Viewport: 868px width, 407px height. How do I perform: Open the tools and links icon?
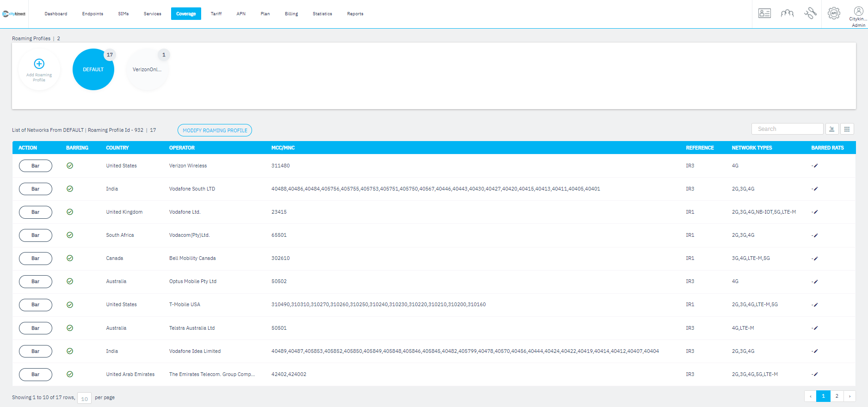coord(810,13)
